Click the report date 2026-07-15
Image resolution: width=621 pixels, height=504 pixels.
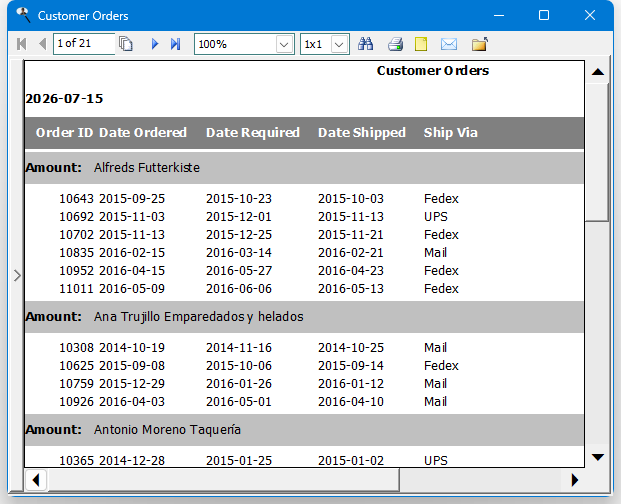pos(64,99)
